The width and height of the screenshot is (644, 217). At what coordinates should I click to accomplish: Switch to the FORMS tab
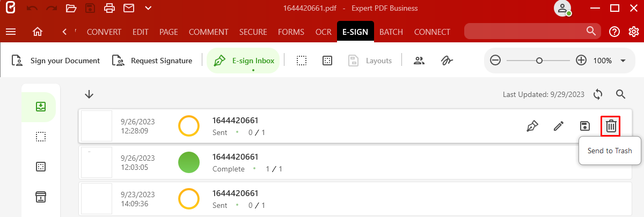[x=291, y=32]
